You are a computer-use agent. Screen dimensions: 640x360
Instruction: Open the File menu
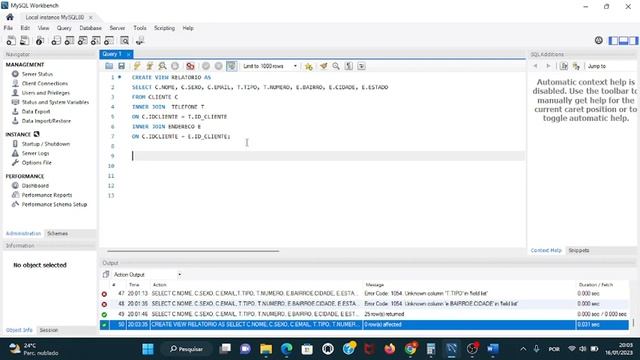pyautogui.click(x=8, y=28)
